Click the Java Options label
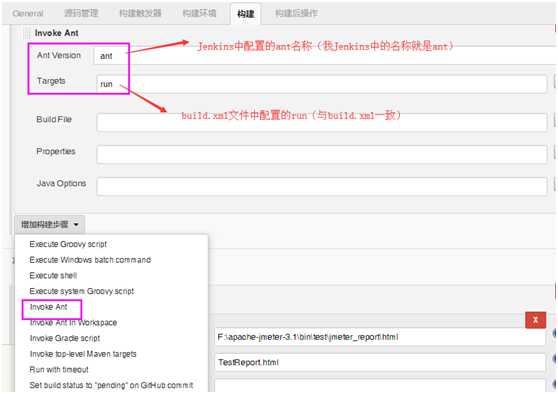 click(61, 183)
